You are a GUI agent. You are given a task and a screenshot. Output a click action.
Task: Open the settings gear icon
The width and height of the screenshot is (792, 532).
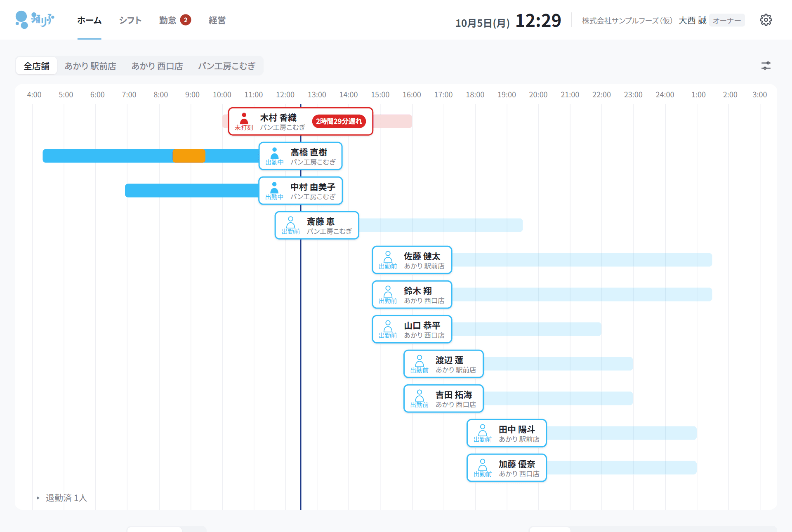pos(766,20)
